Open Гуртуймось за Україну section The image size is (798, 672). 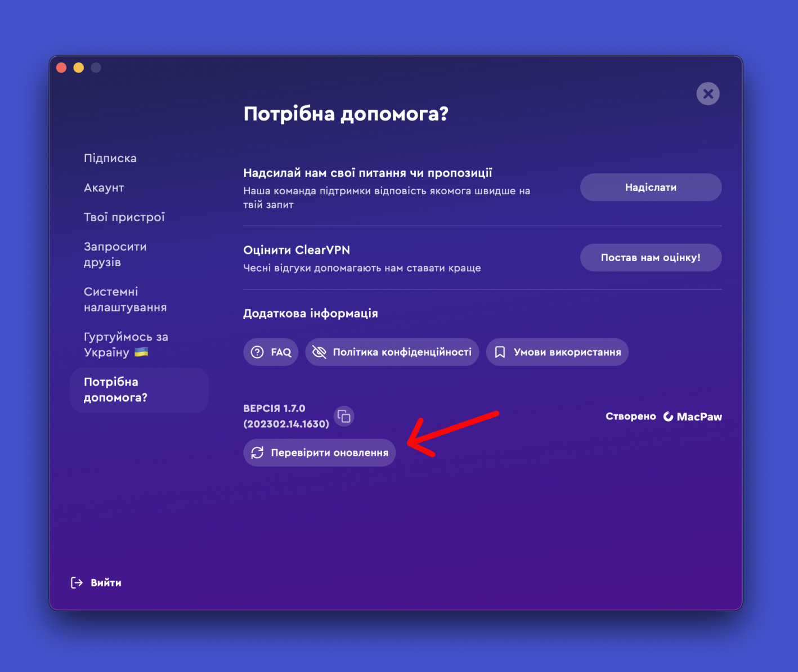pyautogui.click(x=126, y=344)
